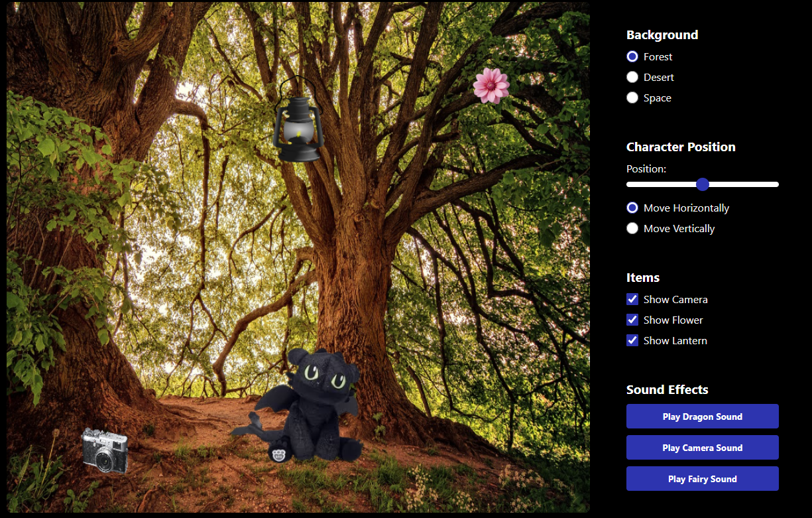This screenshot has width=812, height=518.
Task: Click the Play Dragon Sound button
Action: 703,417
